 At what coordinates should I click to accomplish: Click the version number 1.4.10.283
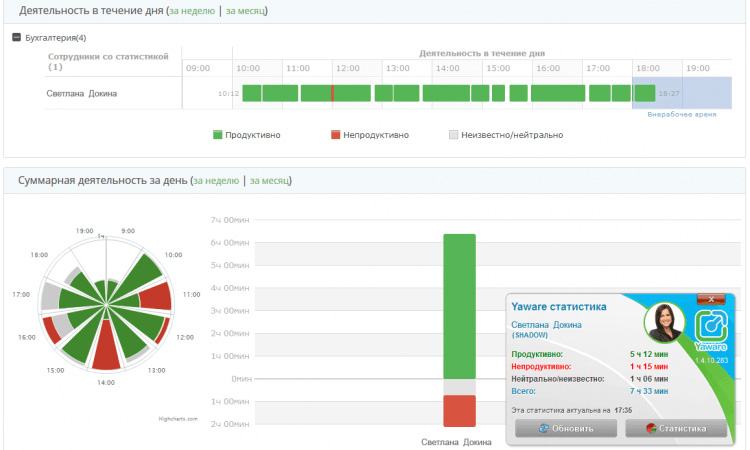pos(711,360)
